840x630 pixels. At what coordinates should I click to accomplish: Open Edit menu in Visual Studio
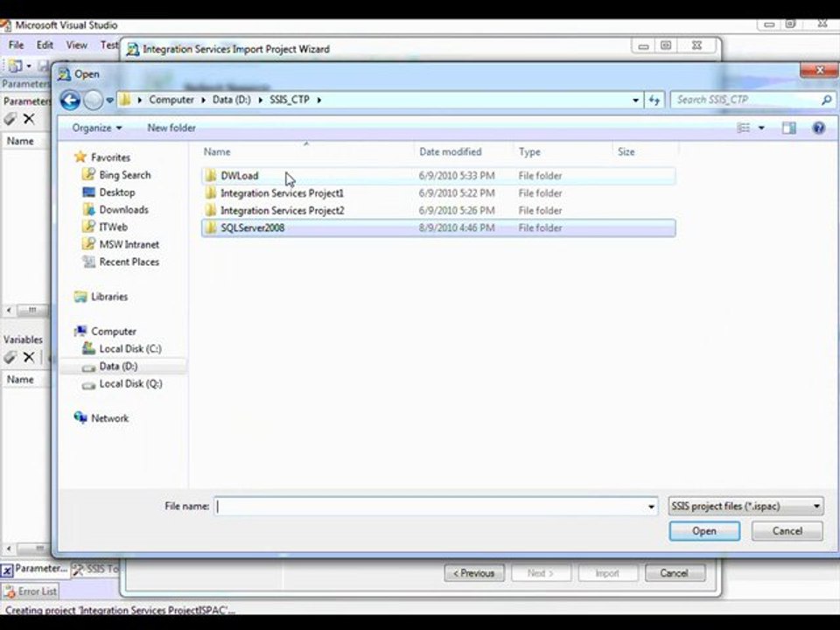(x=45, y=45)
